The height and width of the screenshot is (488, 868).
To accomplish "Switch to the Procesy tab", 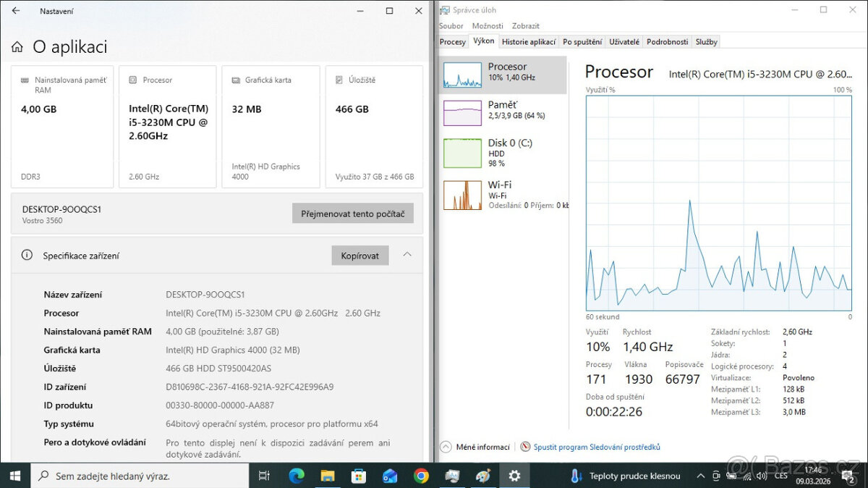I will click(452, 41).
